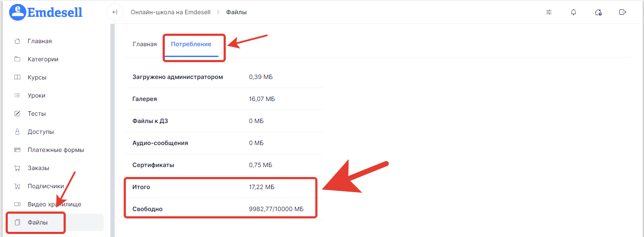Click the list icon next to Уроки
Screen dimensions: 644x237
(x=17, y=95)
